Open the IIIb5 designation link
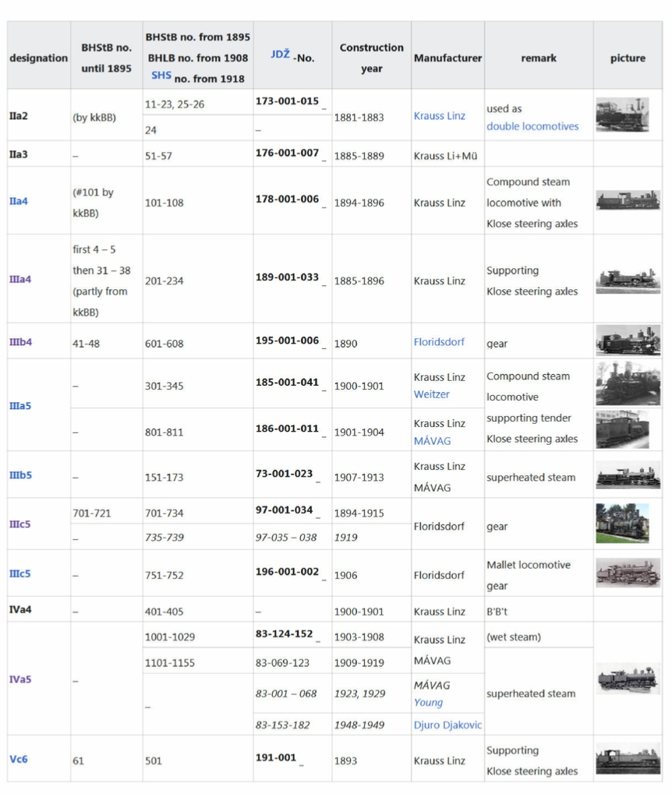The width and height of the screenshot is (672, 794). point(20,475)
